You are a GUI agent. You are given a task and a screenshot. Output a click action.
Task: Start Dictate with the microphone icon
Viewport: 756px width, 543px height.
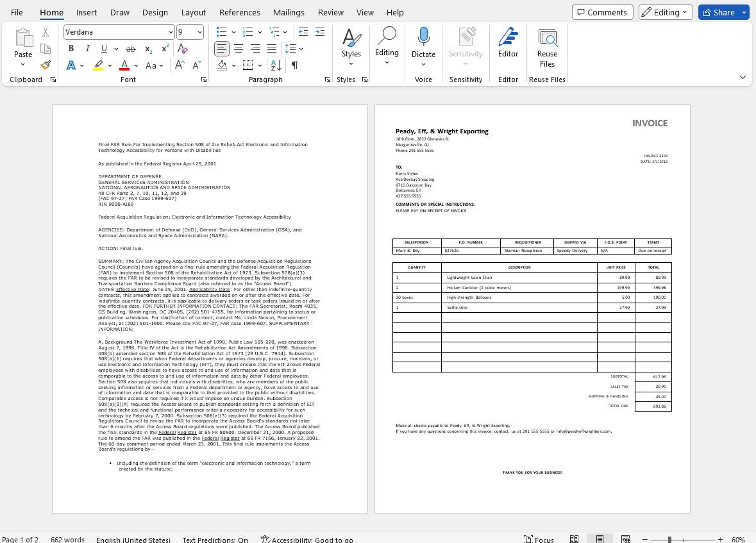423,37
